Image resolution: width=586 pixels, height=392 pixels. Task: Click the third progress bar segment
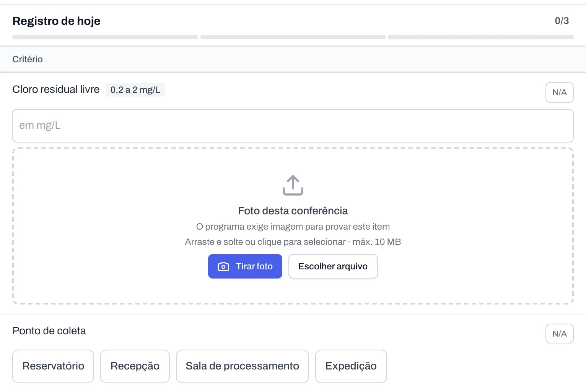(481, 37)
